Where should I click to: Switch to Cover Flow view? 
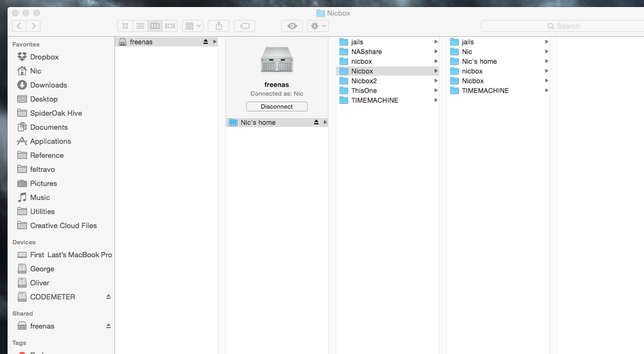click(170, 26)
